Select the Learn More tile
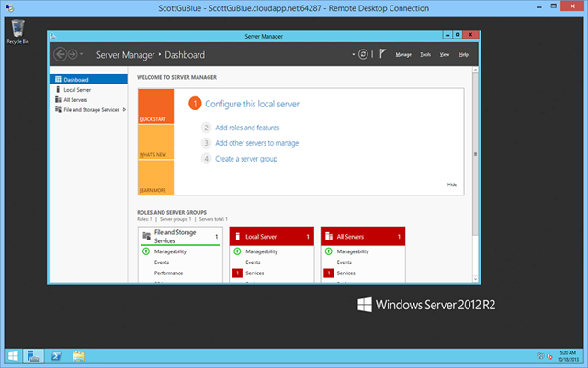Screen dimensions: 588x368 (x=155, y=177)
